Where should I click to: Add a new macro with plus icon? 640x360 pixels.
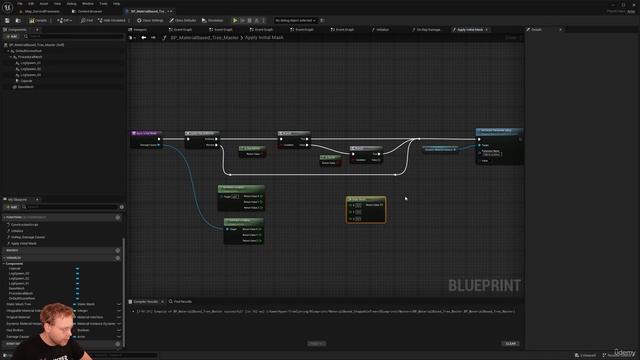(x=118, y=250)
